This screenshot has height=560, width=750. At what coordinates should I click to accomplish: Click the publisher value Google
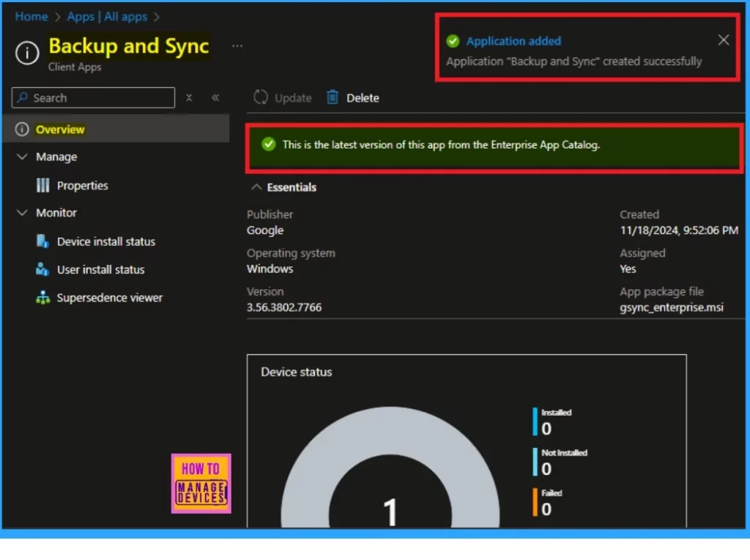(265, 231)
